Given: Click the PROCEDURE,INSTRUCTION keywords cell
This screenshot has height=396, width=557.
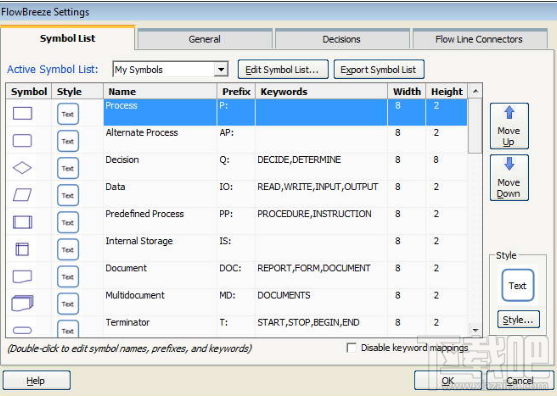Looking at the screenshot, I should click(x=321, y=221).
